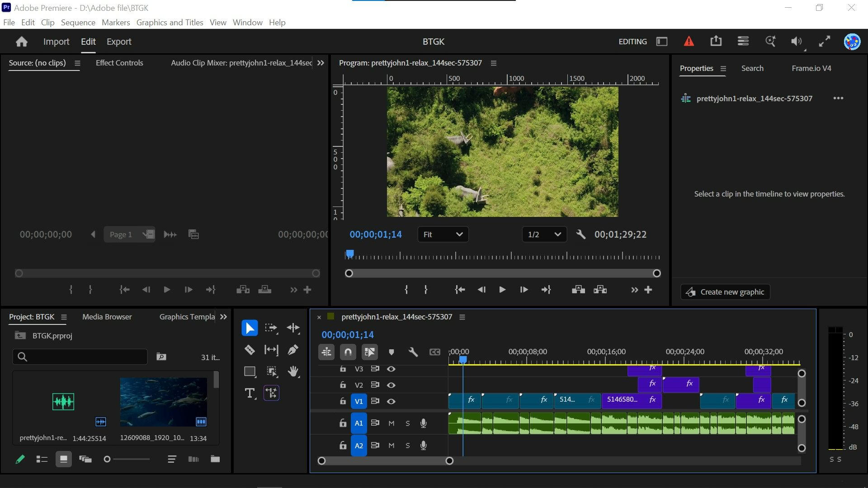
Task: Open Program monitor panel menu
Action: 494,63
